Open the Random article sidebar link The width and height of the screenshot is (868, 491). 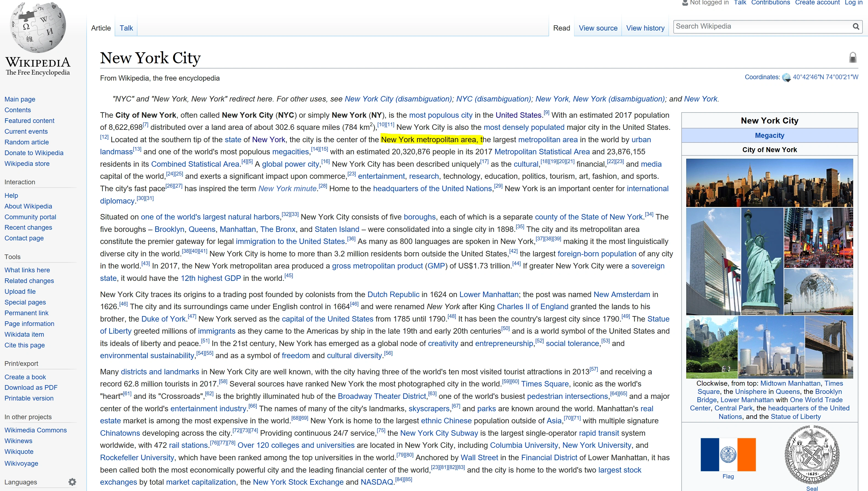click(x=27, y=142)
